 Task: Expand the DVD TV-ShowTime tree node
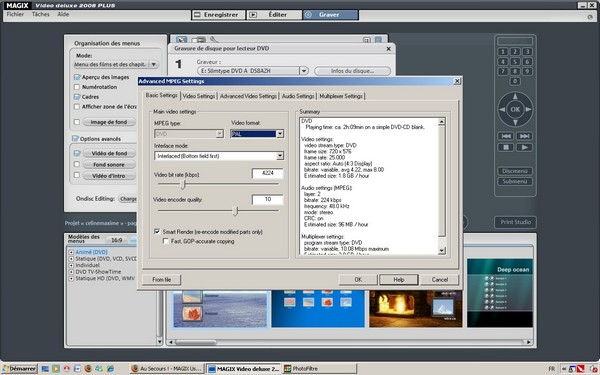71,272
